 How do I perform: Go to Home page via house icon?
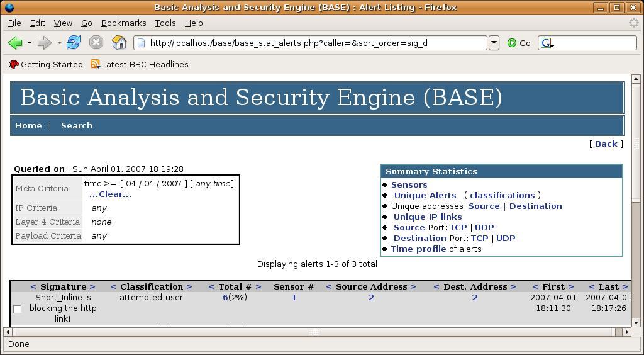[119, 42]
